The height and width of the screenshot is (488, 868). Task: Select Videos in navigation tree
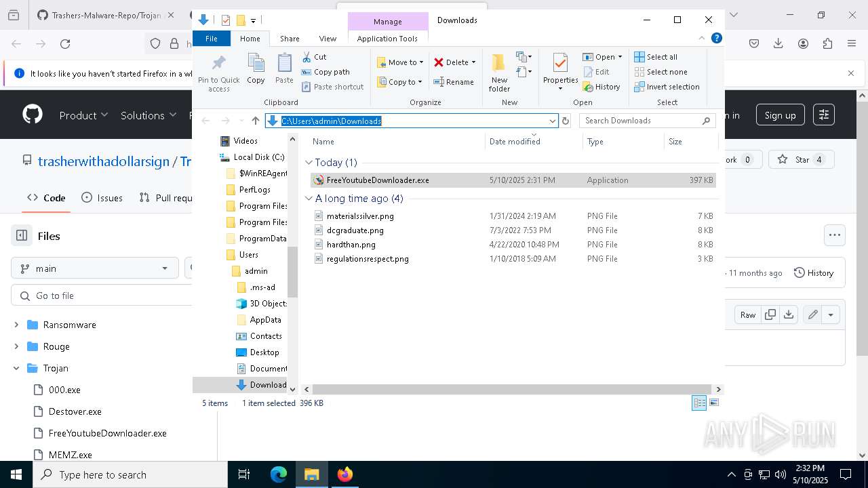pyautogui.click(x=239, y=141)
